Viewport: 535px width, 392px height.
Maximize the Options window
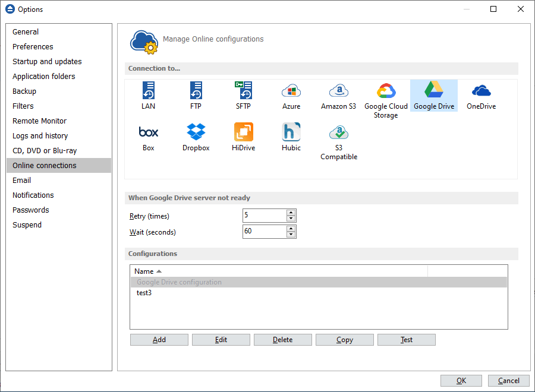click(493, 9)
